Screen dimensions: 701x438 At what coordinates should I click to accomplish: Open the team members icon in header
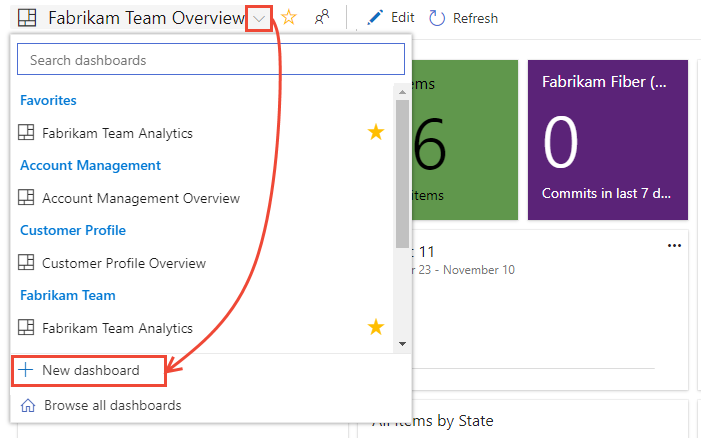click(x=322, y=18)
